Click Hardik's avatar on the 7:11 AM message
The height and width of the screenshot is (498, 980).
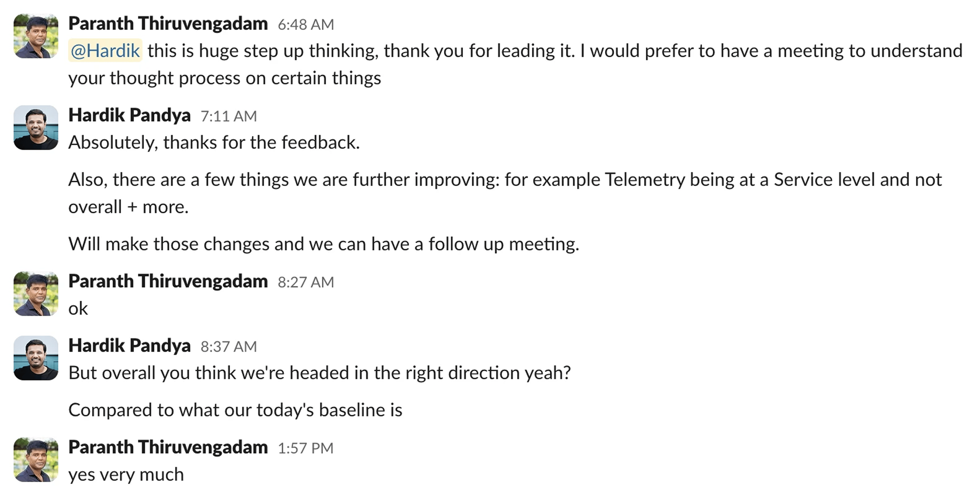(36, 128)
